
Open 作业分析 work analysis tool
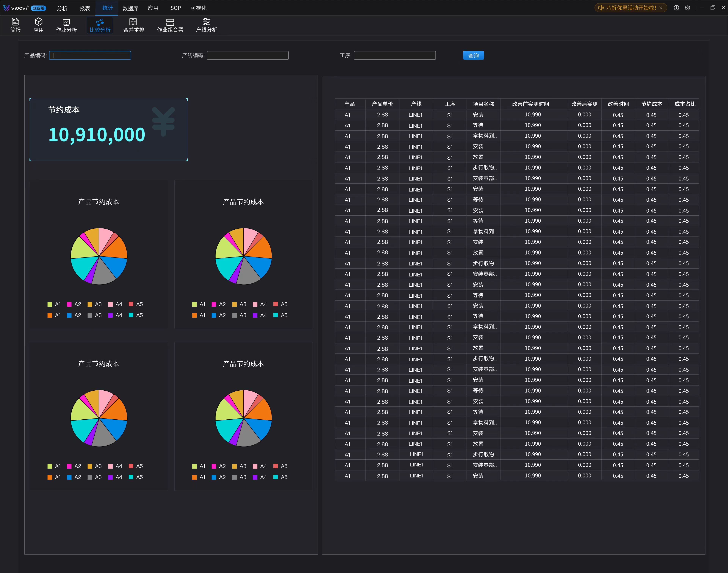pos(66,25)
